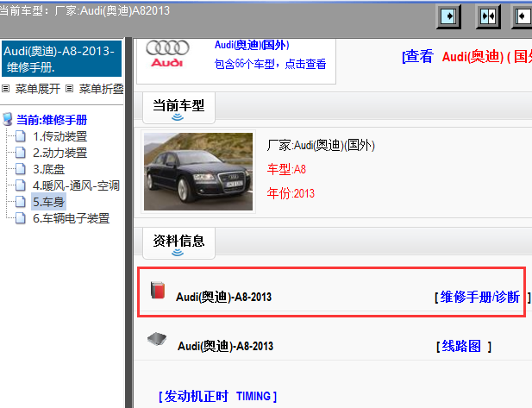Viewport: 532px width, 408px height.
Task: Open the 维修手册/诊断 link
Action: (479, 297)
